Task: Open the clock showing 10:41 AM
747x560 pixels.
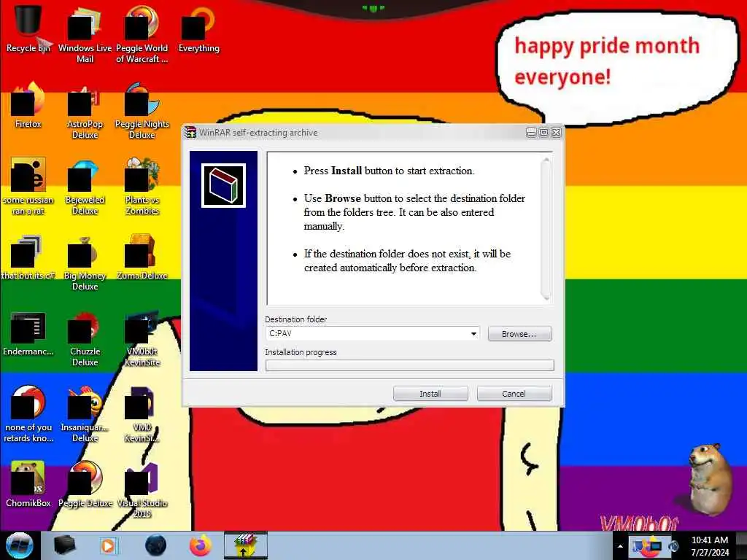Action: tap(710, 546)
